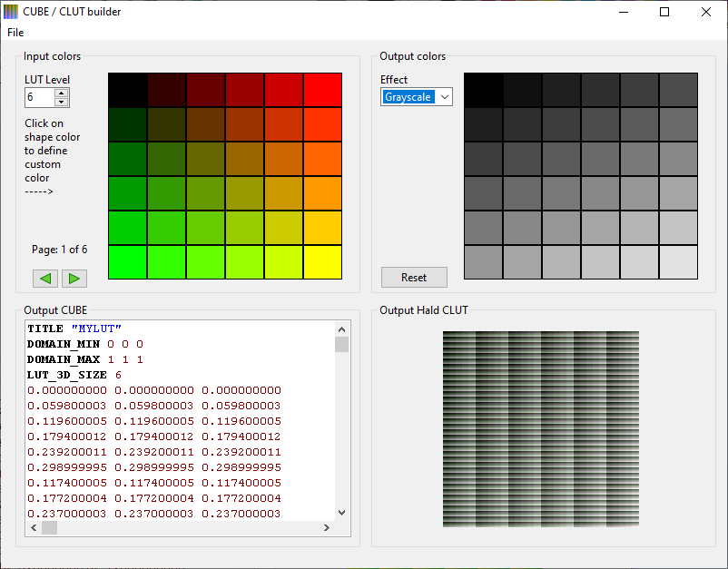Click the vertical scrollbar thumb in Output CUBE
728x569 pixels.
pyautogui.click(x=341, y=344)
